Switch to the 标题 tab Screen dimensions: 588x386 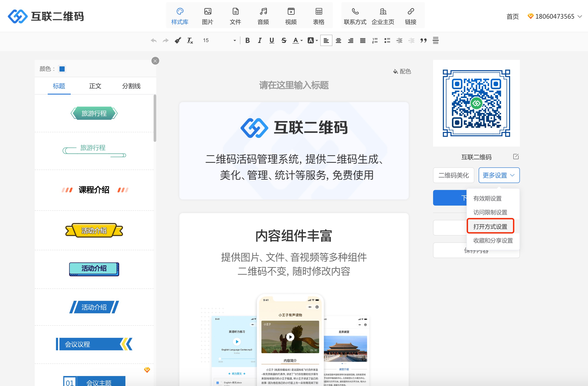pos(59,86)
